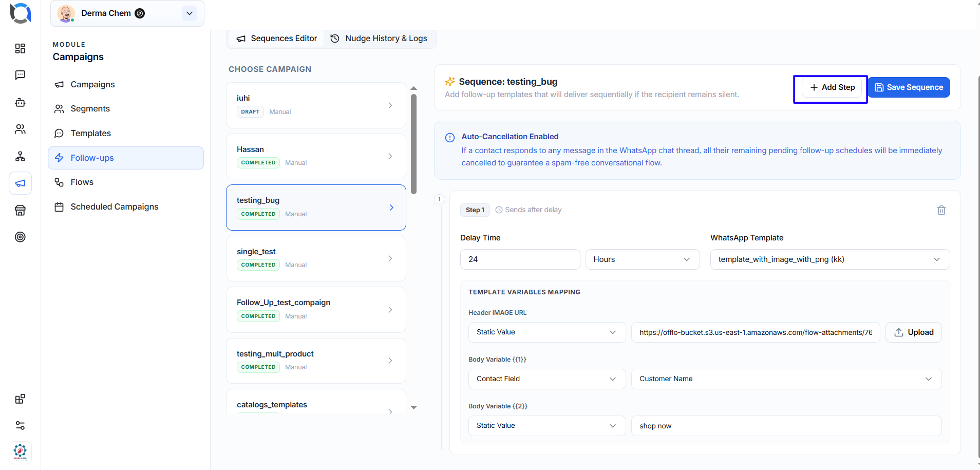
Task: Open Header IMAGE URL source type dropdown
Action: tap(547, 332)
